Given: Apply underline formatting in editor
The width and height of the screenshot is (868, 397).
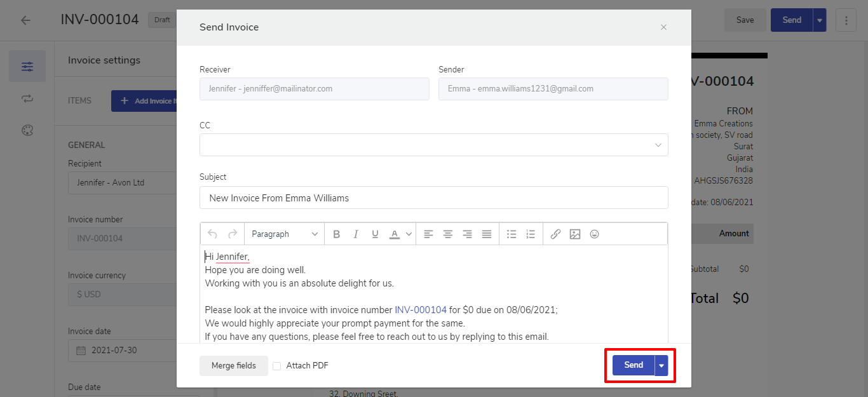Looking at the screenshot, I should 375,234.
